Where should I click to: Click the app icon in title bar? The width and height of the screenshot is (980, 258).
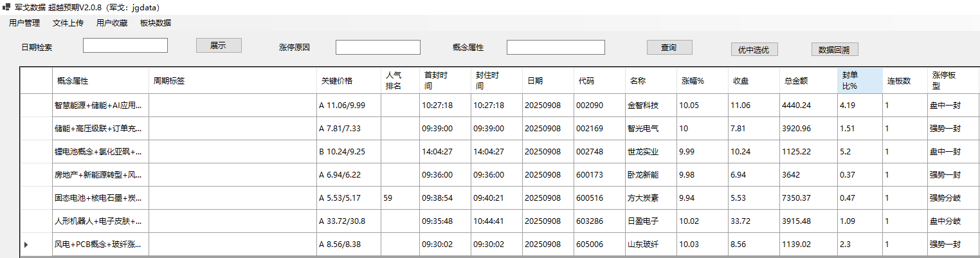pyautogui.click(x=6, y=7)
